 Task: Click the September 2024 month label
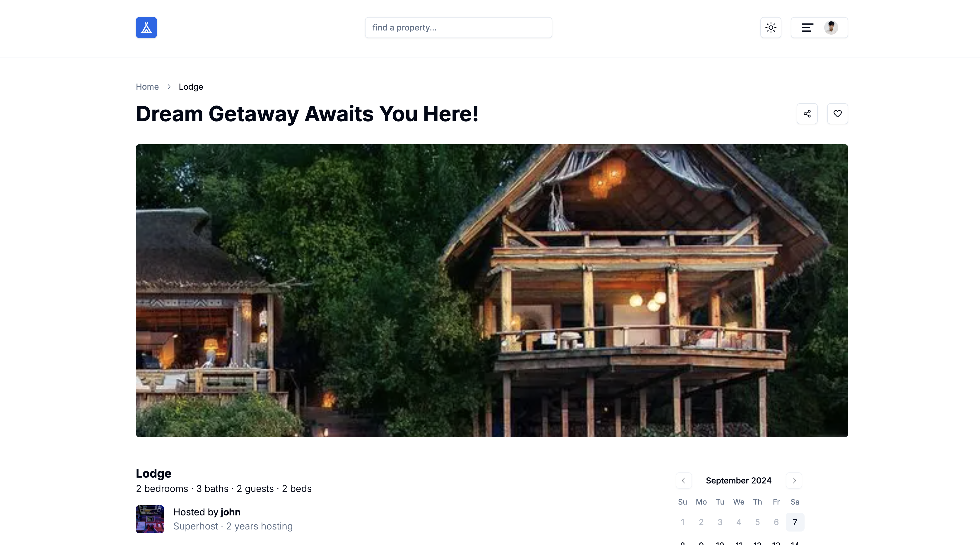pyautogui.click(x=738, y=480)
